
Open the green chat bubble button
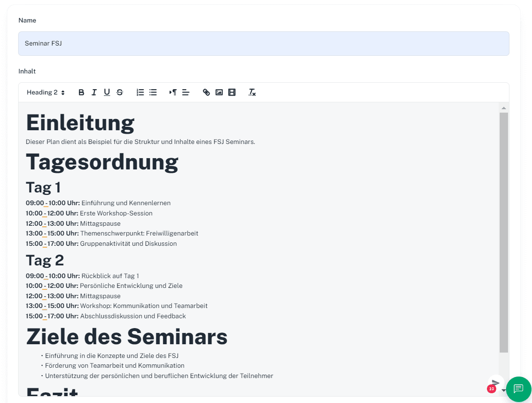pyautogui.click(x=518, y=389)
